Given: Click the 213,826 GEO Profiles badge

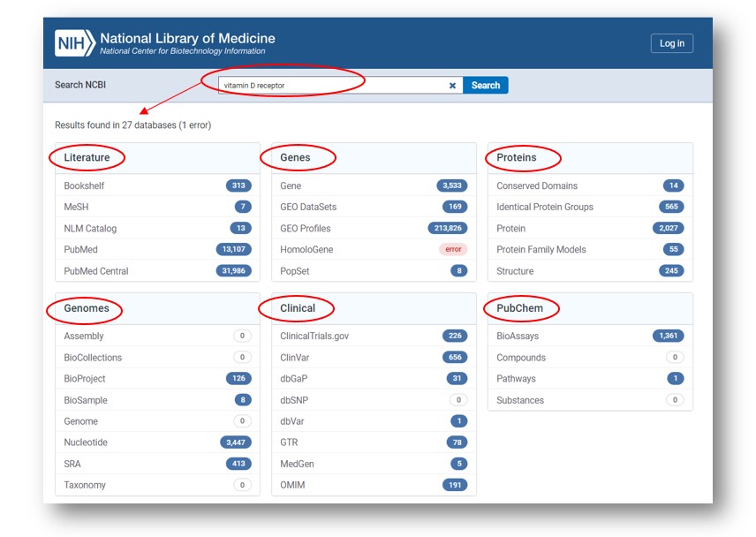Looking at the screenshot, I should [448, 228].
